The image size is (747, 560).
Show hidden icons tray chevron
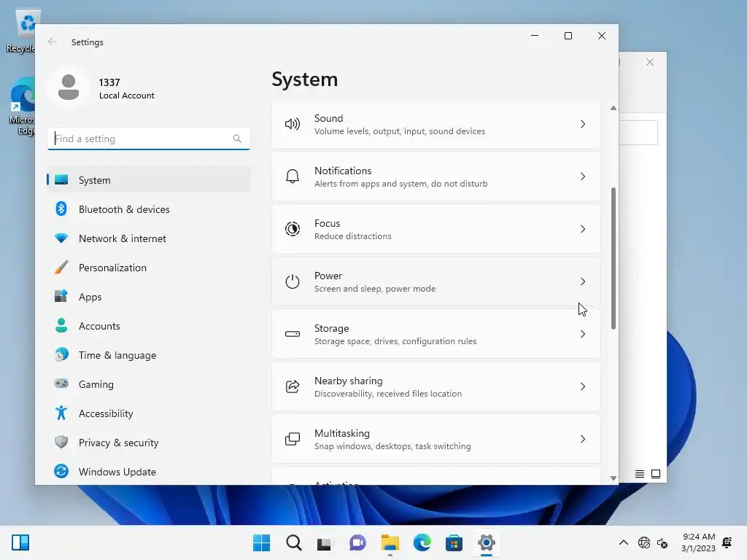coord(623,542)
